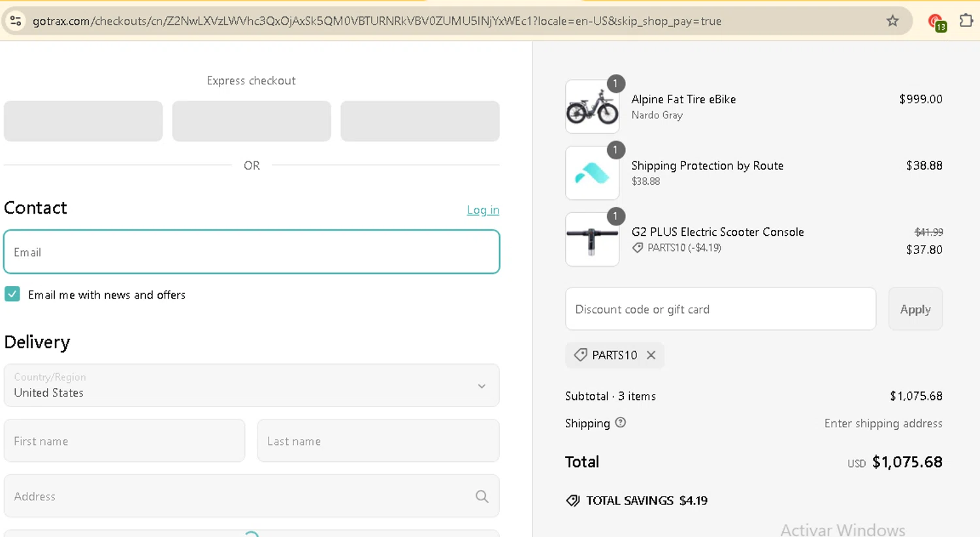
Task: Open the Country/Region dropdown
Action: [252, 385]
